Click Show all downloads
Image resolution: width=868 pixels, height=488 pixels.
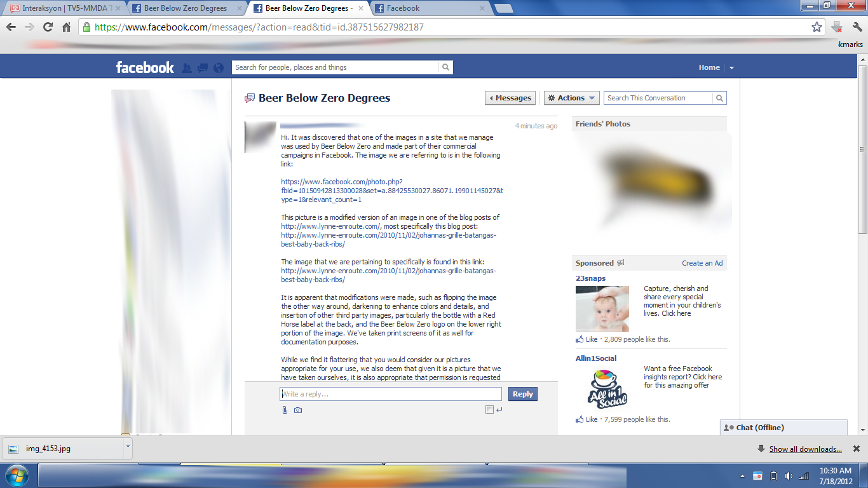(x=805, y=449)
